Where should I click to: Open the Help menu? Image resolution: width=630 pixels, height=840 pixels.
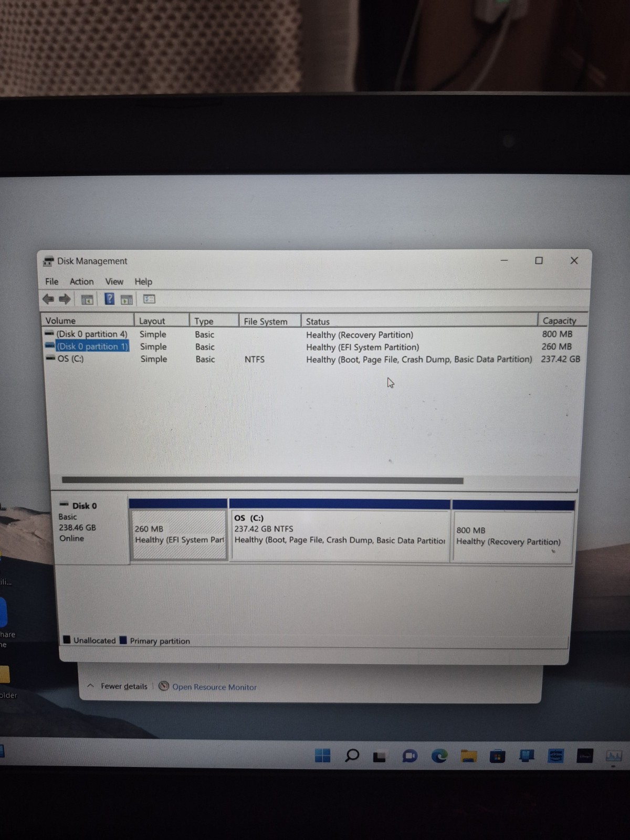point(143,281)
